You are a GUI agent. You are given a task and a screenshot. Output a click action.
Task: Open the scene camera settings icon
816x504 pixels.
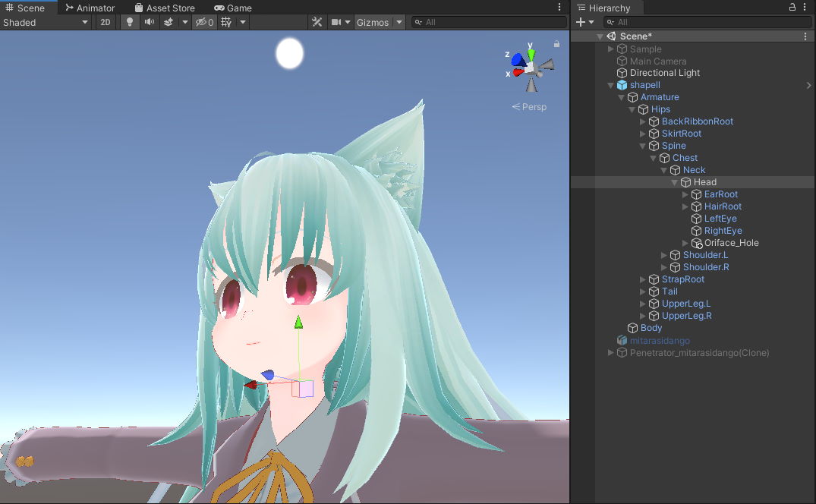[337, 22]
